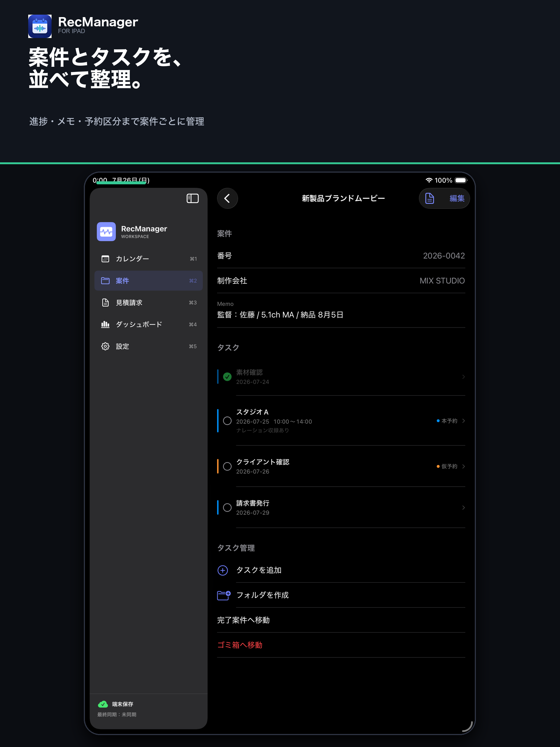The image size is (560, 747).
Task: Click 最終同期：未同期 status text
Action: point(117,715)
